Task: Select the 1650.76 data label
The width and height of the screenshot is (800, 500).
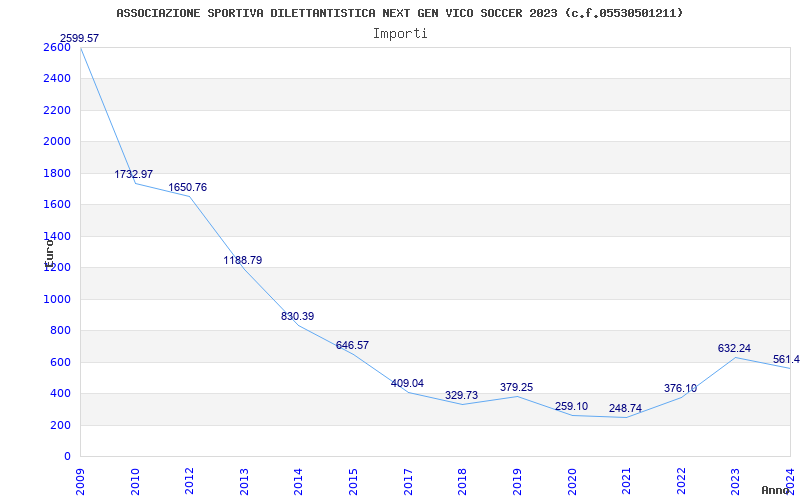Action: click(x=188, y=187)
